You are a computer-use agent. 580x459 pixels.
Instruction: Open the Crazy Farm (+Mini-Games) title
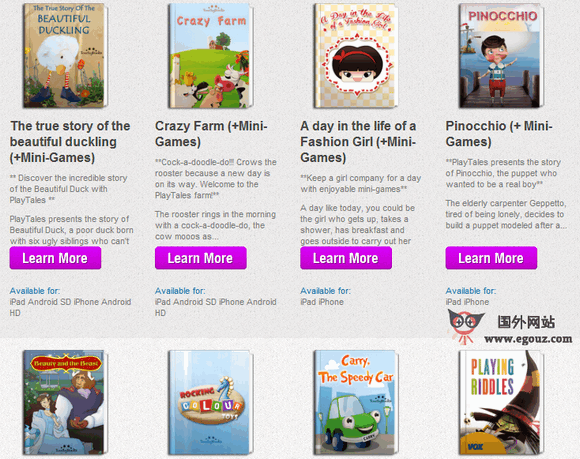pos(211,134)
